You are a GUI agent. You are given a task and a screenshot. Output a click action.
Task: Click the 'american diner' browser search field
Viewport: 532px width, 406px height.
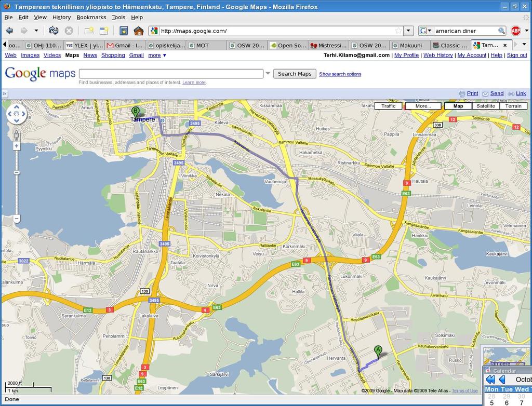point(466,31)
